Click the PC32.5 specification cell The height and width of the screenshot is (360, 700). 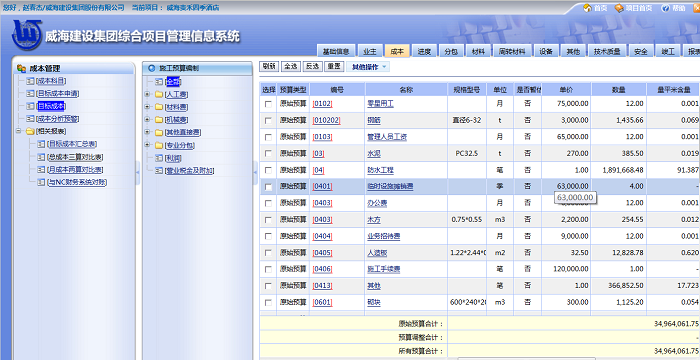coord(467,153)
